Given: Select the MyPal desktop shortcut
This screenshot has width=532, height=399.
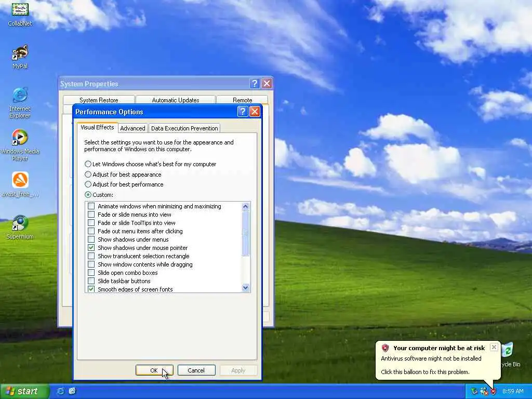Looking at the screenshot, I should coord(20,57).
